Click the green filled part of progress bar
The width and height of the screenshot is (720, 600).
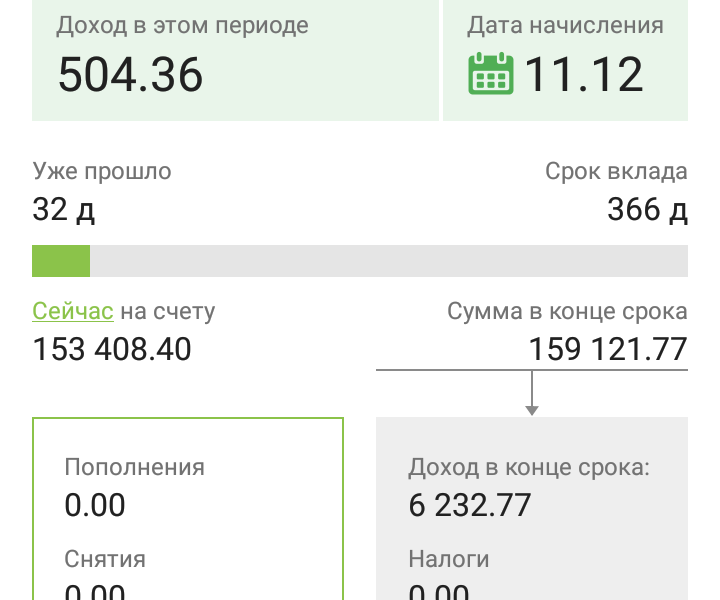click(61, 261)
